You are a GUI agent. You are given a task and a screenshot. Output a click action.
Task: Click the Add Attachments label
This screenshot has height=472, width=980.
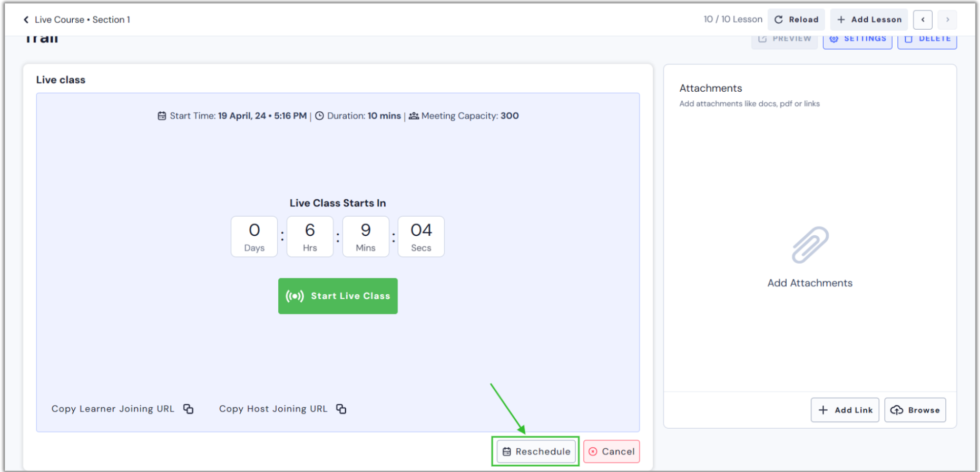tap(810, 283)
